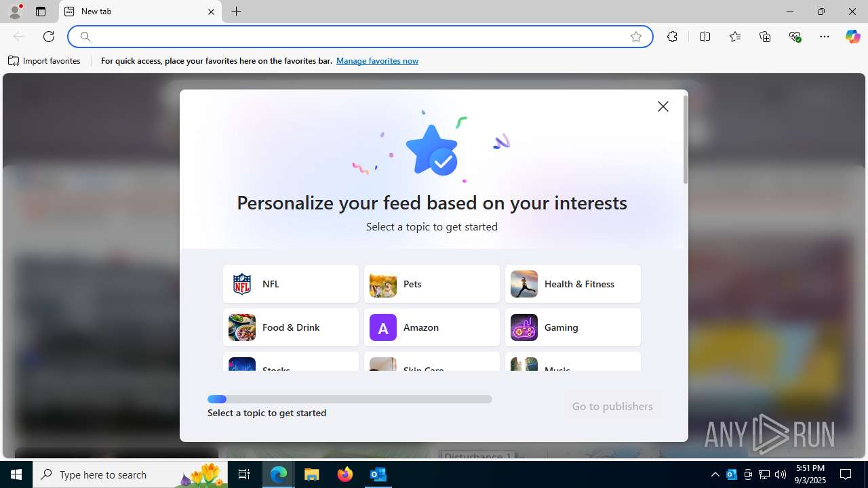Select the Pets topic
Viewport: 868px width, 488px height.
tap(432, 284)
